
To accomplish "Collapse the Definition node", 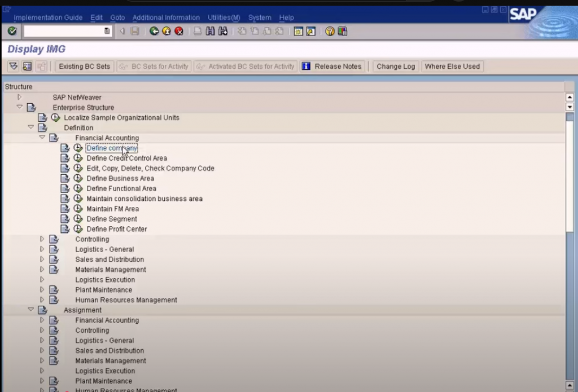I will [31, 127].
